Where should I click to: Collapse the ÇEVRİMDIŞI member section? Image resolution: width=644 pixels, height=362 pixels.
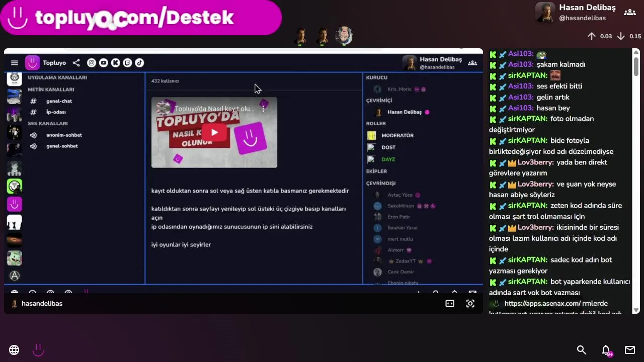(x=381, y=184)
